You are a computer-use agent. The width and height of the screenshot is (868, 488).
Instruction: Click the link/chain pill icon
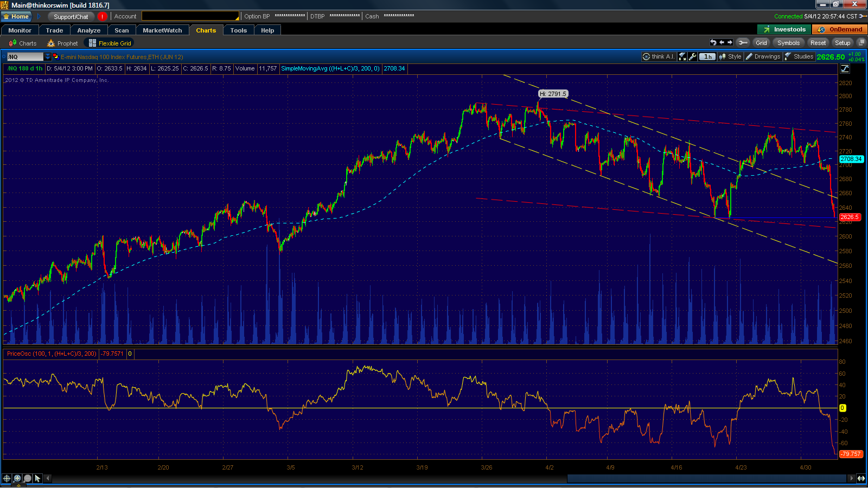coord(743,42)
